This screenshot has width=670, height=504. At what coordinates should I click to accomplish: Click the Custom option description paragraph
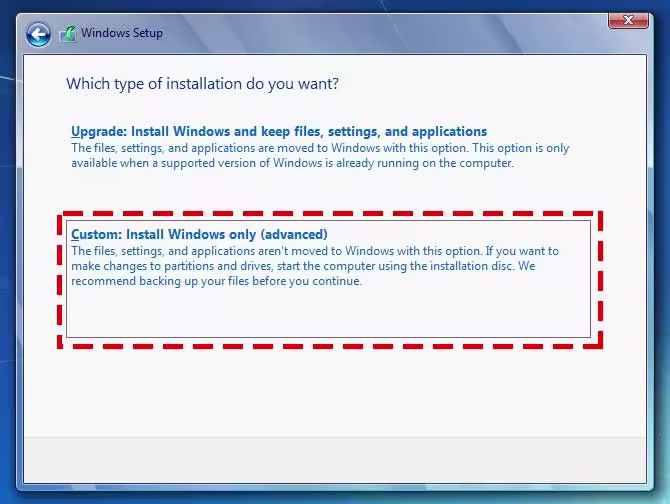(315, 266)
